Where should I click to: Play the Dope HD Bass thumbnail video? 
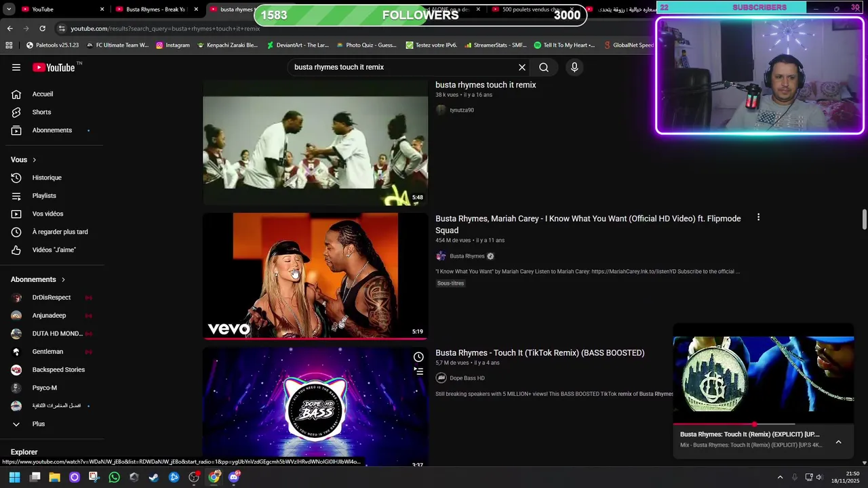click(315, 408)
